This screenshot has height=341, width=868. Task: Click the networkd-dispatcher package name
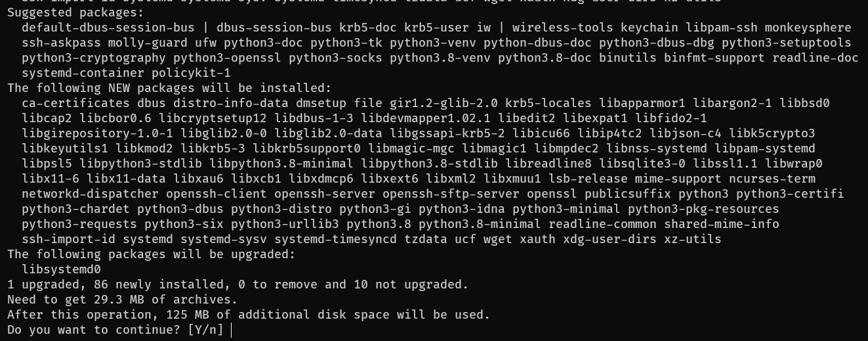point(90,194)
